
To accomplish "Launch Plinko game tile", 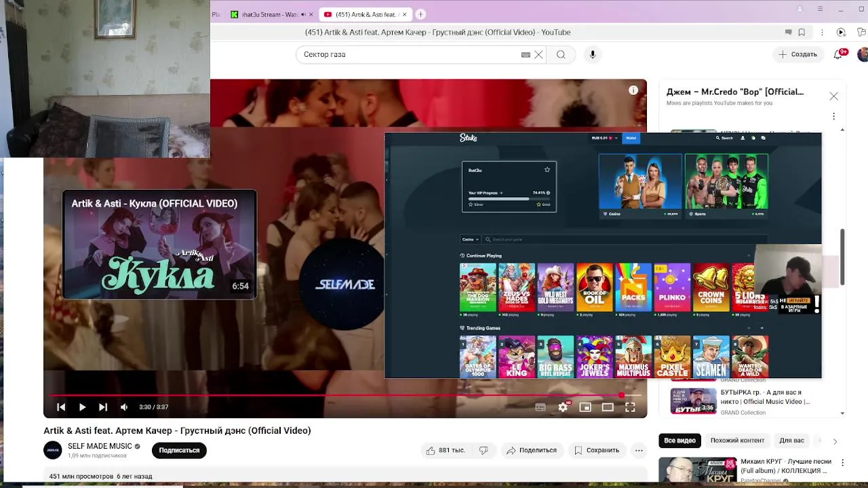I will point(672,287).
